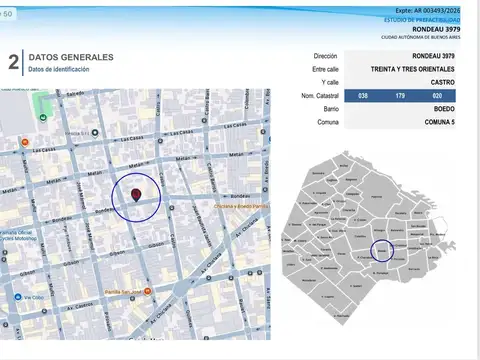Click the 'Y calle' field label
Viewport: 480px width, 360px height.
click(x=330, y=82)
